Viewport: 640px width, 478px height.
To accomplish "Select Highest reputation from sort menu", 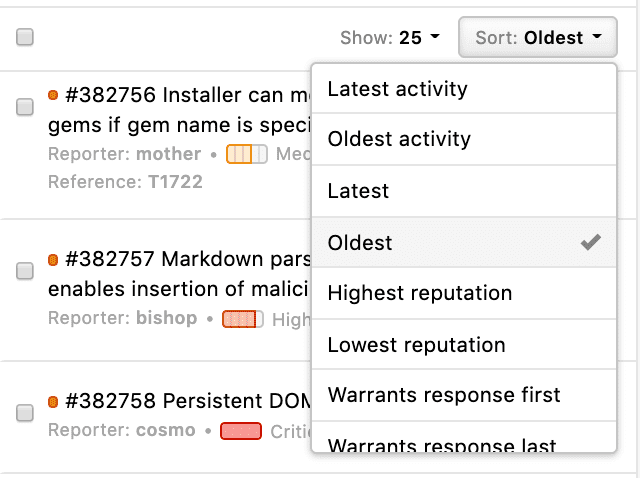I will click(420, 293).
